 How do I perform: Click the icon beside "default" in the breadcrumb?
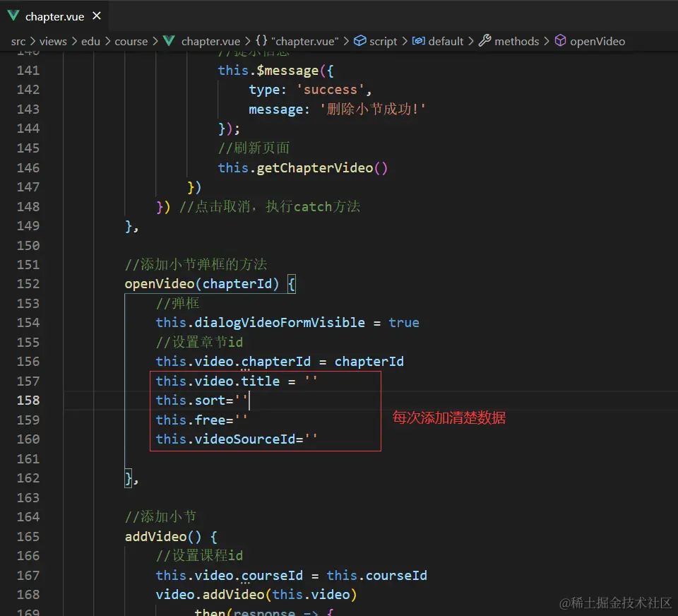[421, 41]
